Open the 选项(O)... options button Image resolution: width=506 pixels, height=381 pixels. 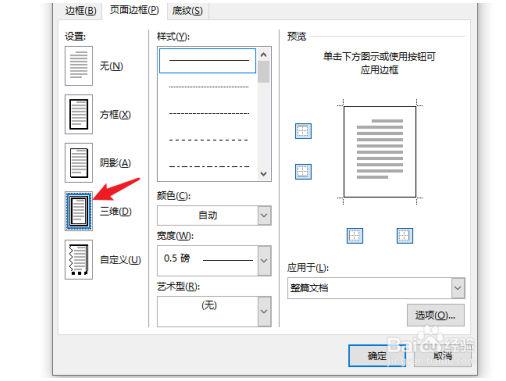[x=436, y=315]
